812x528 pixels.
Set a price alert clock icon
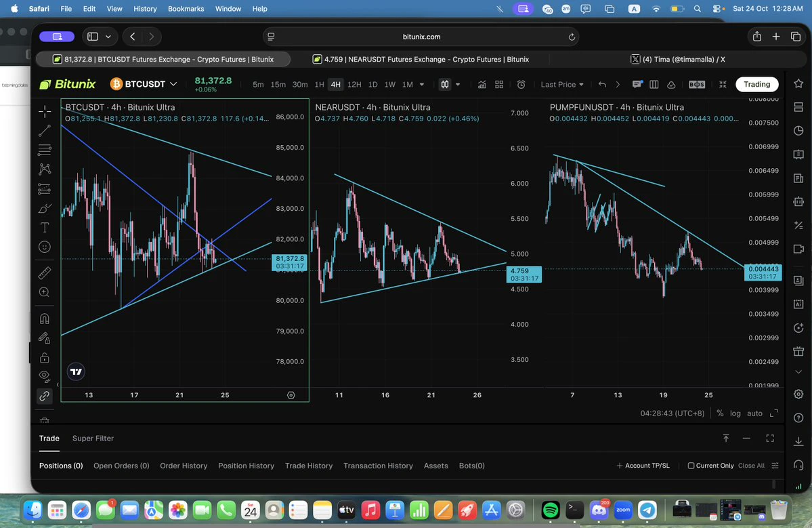[x=521, y=85]
